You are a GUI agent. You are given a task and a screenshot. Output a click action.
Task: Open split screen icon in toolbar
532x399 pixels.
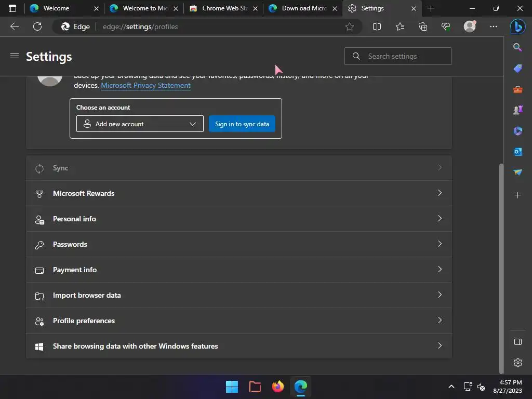tap(377, 26)
